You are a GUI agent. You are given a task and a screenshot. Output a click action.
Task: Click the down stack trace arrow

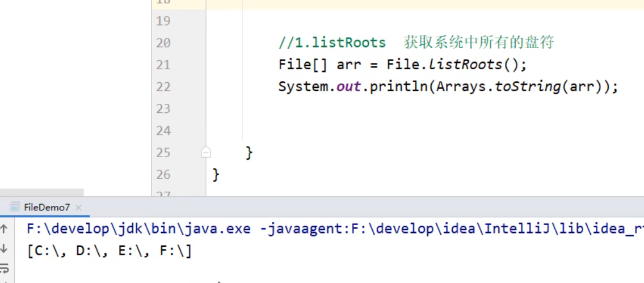tap(5, 248)
